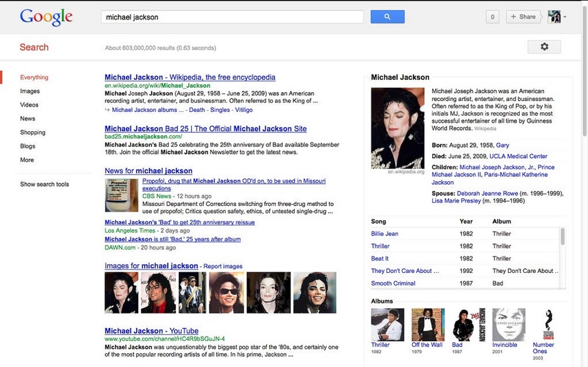Open the Smooth Criminal song link

point(393,283)
